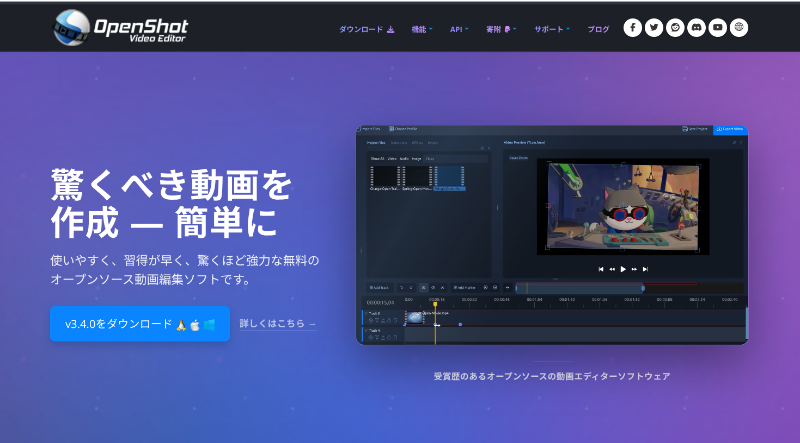Open the globe language selector icon
Screen dimensions: 800x443
coord(739,28)
